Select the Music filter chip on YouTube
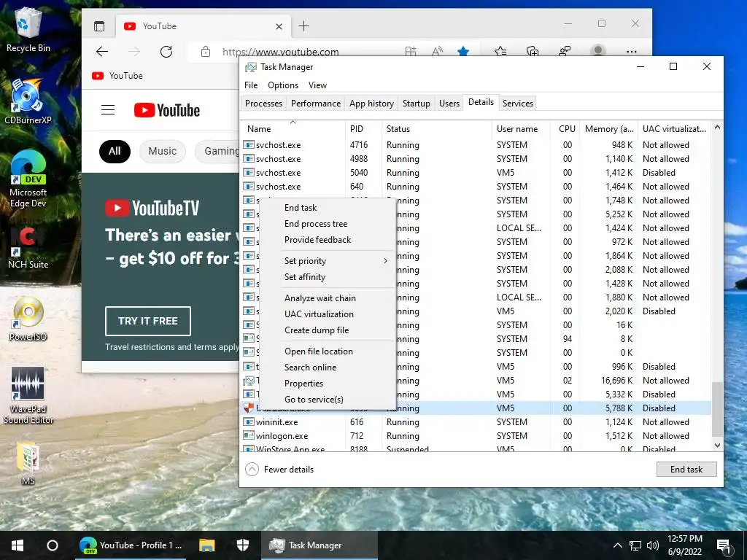This screenshot has height=560, width=747. [x=163, y=152]
